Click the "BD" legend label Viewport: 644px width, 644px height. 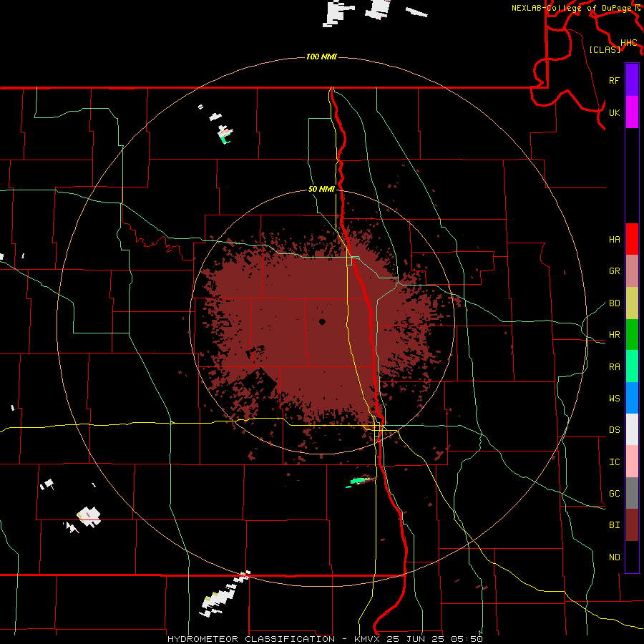tap(614, 303)
